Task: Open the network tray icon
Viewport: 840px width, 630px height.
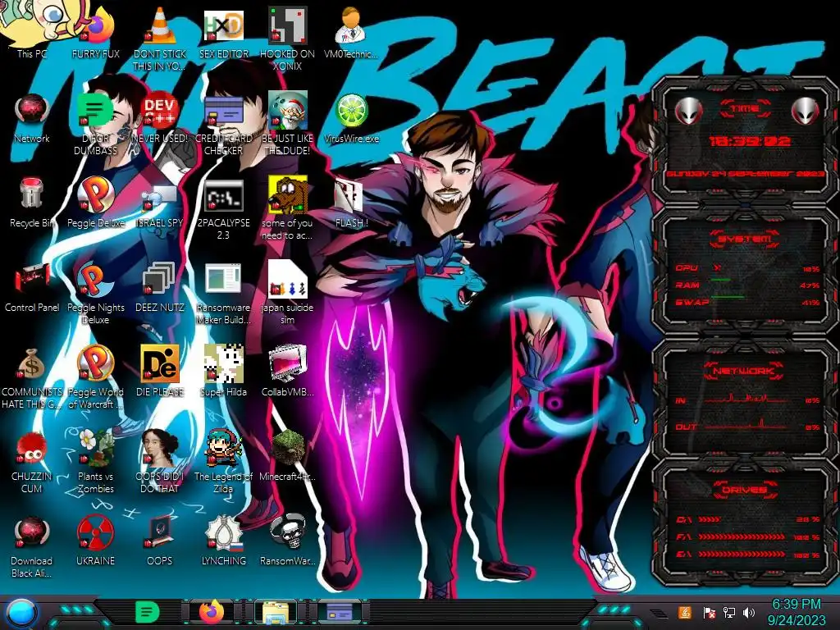Action: tap(729, 613)
